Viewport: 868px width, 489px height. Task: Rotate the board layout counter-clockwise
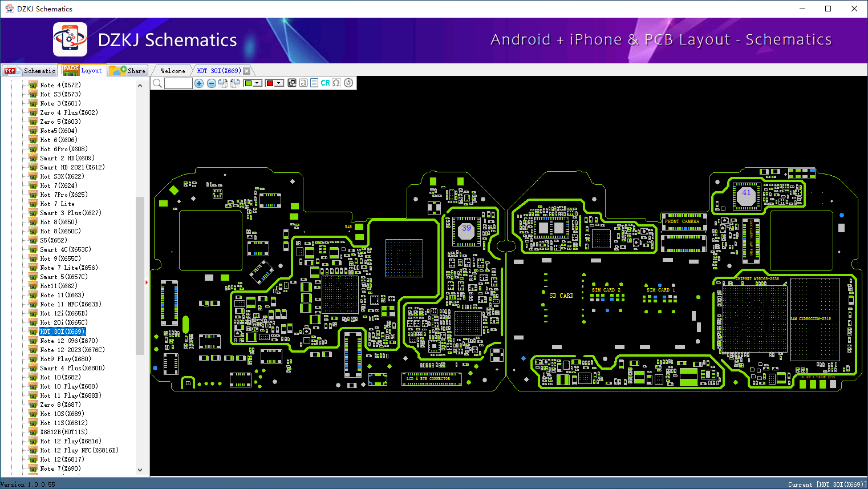tap(234, 83)
